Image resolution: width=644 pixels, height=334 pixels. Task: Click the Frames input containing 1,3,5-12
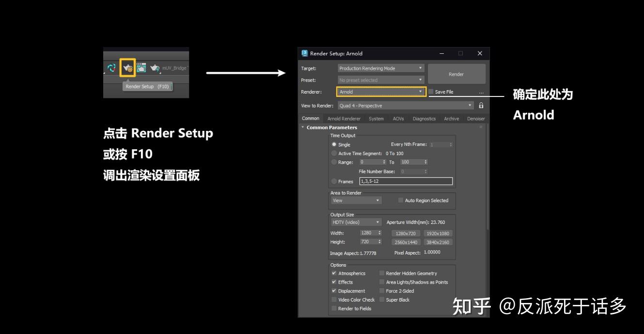(x=406, y=181)
